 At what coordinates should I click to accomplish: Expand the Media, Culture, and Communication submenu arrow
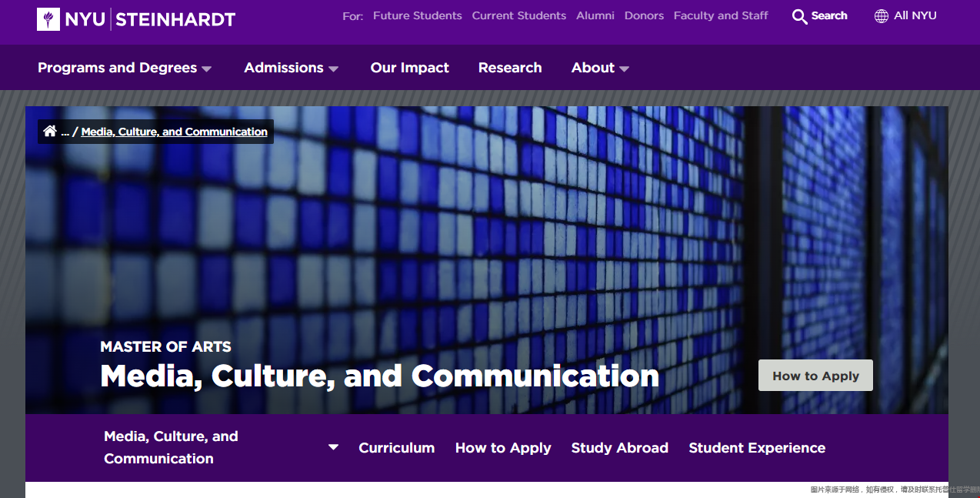(333, 447)
